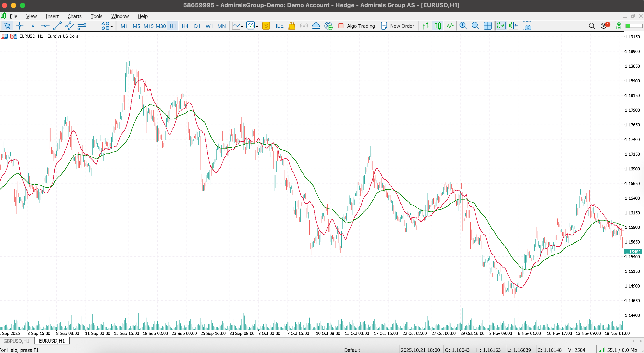Switch chart to candlesticks view
This screenshot has height=353, width=644.
[437, 26]
